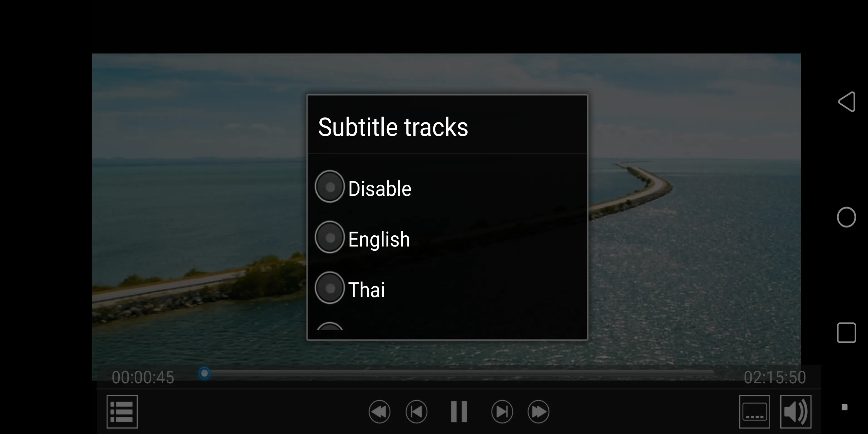Click the subtitle/closed captions icon
This screenshot has width=868, height=434.
pyautogui.click(x=754, y=411)
